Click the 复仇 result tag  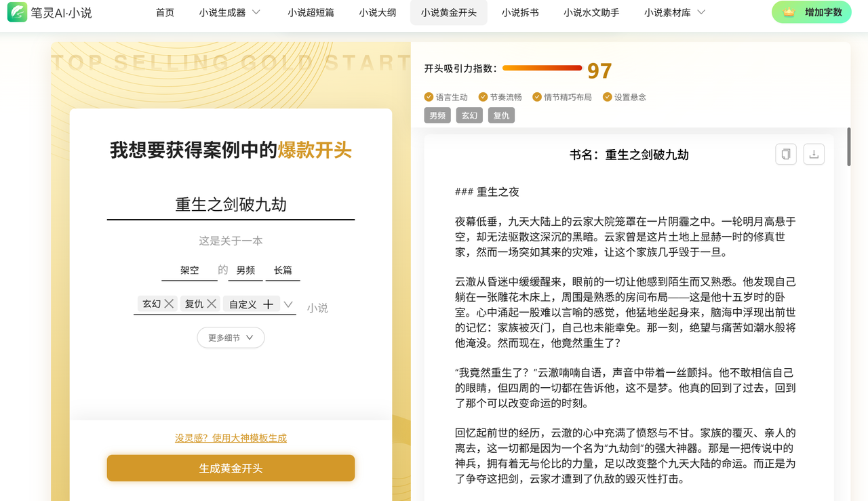coord(501,115)
